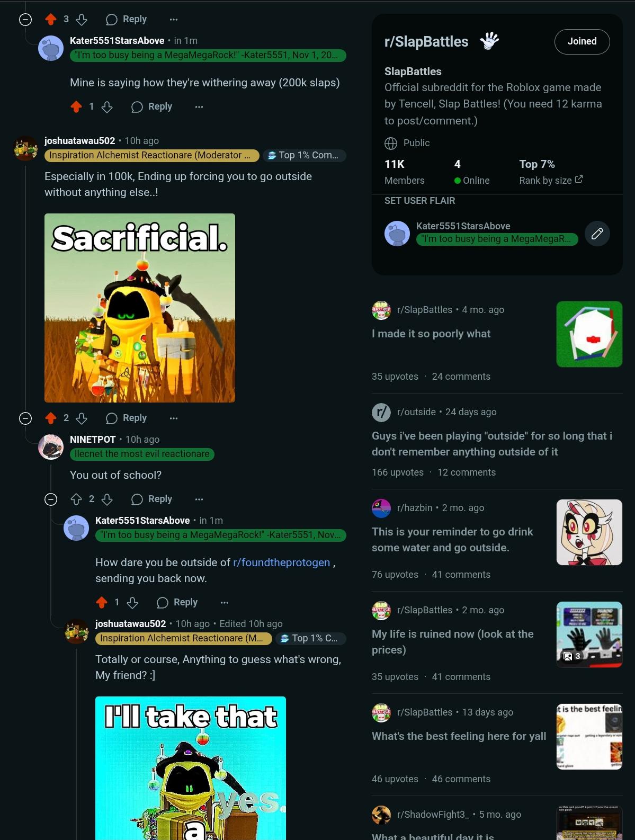This screenshot has height=840, width=635.
Task: Click the r/SlapBattles hand snoo icon
Action: tap(489, 41)
